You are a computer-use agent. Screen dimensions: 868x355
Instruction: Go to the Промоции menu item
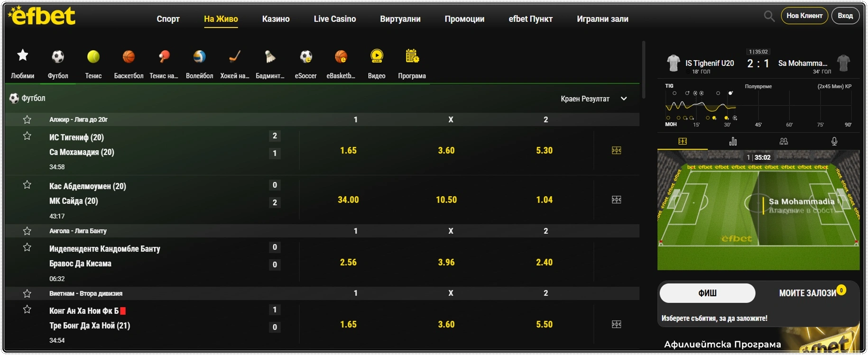(x=464, y=19)
